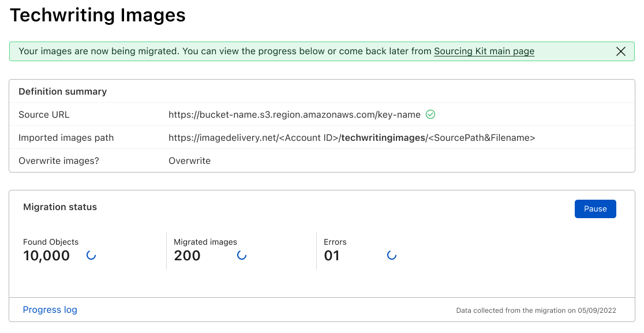This screenshot has height=333, width=644.
Task: Click the Errors label
Action: point(335,242)
